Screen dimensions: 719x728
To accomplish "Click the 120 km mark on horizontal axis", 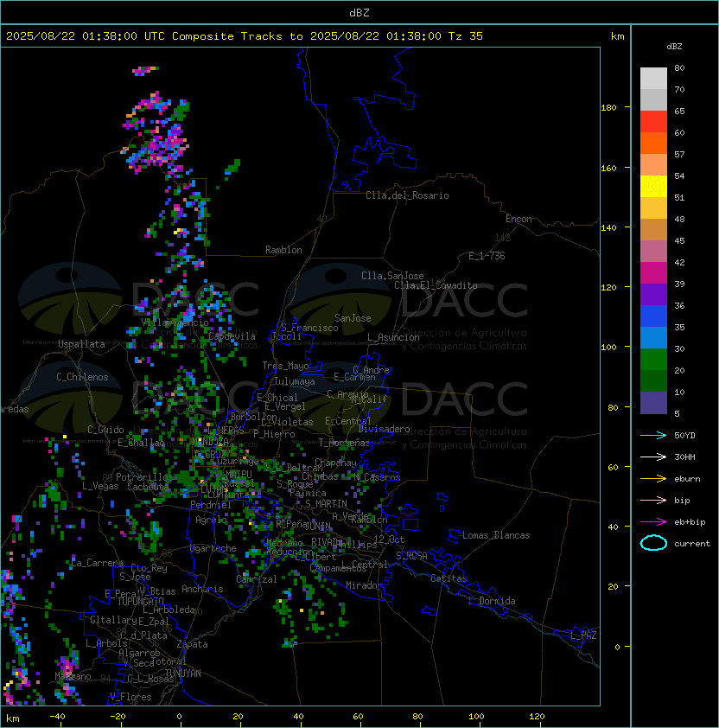I will tap(537, 717).
